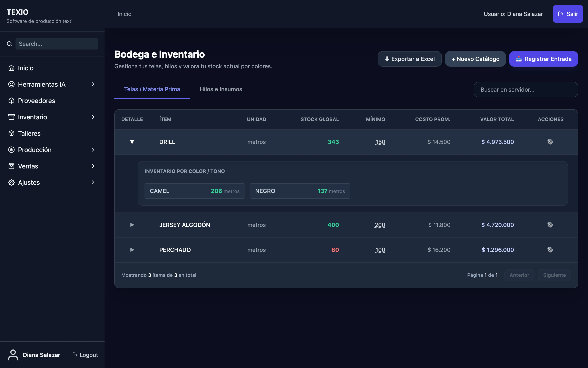Image resolution: width=588 pixels, height=368 pixels.
Task: Click the Proveedores box icon
Action: pyautogui.click(x=11, y=101)
